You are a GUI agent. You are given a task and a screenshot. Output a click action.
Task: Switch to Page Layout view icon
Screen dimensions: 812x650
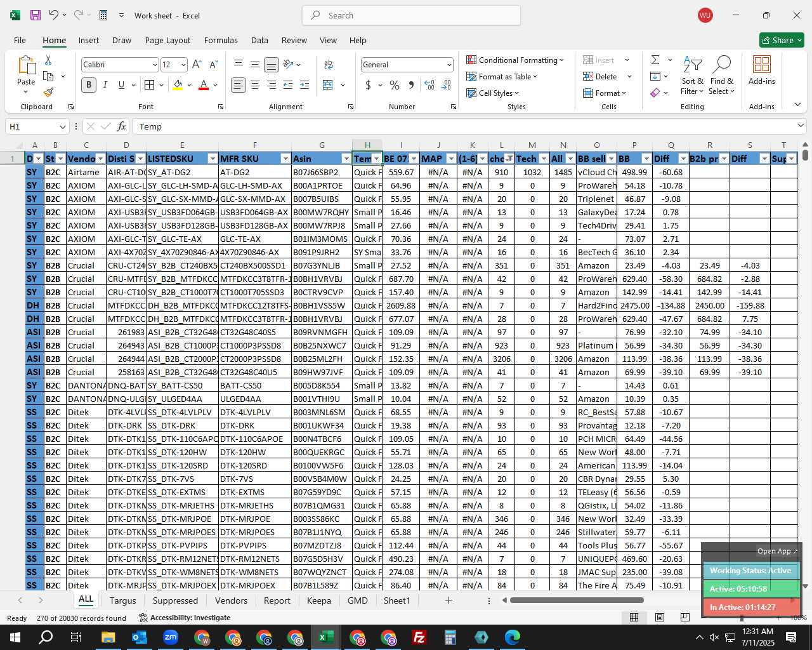pos(660,618)
